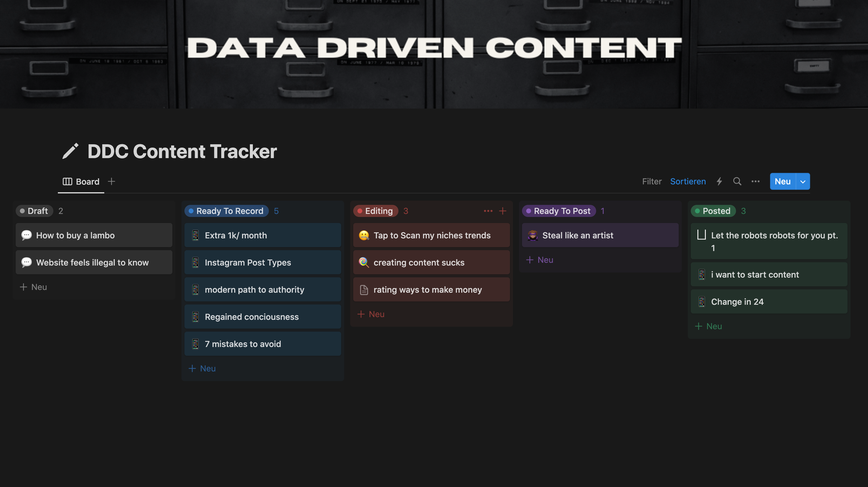
Task: Click the lightning bolt automations icon
Action: 719,181
